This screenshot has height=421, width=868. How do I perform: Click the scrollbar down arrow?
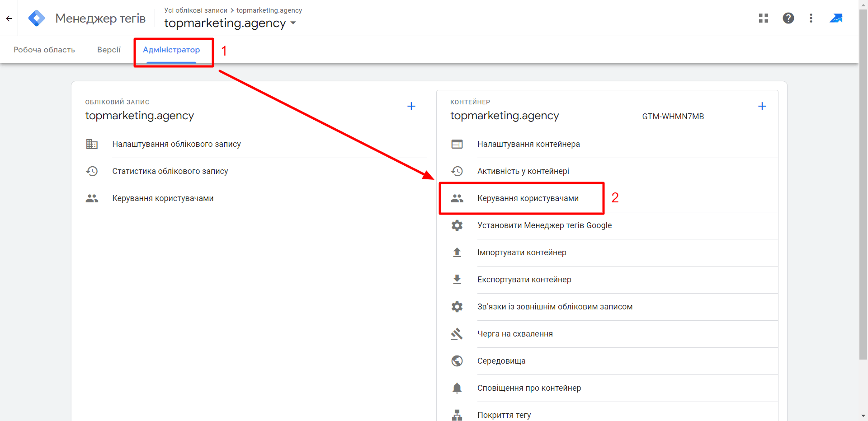pos(863,416)
